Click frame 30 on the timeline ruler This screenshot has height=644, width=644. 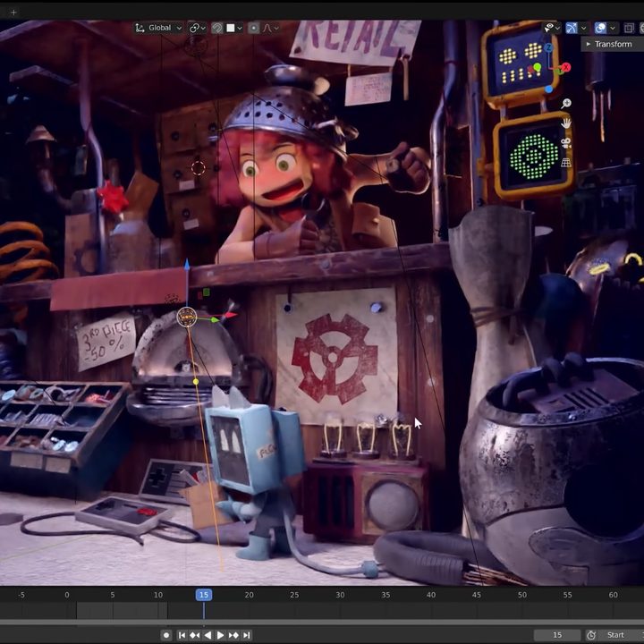tap(340, 595)
